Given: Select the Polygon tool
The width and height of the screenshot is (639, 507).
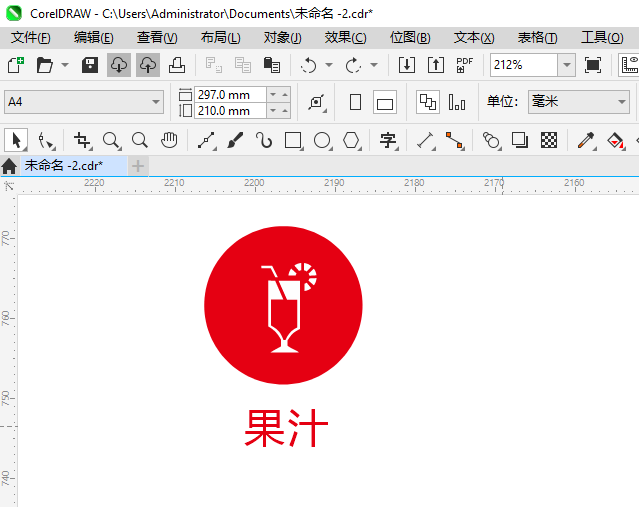Looking at the screenshot, I should (351, 141).
